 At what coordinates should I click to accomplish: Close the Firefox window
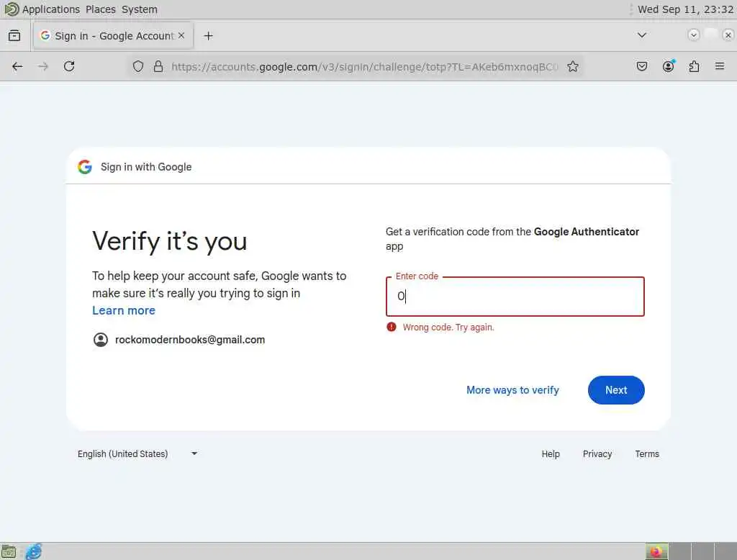(728, 35)
